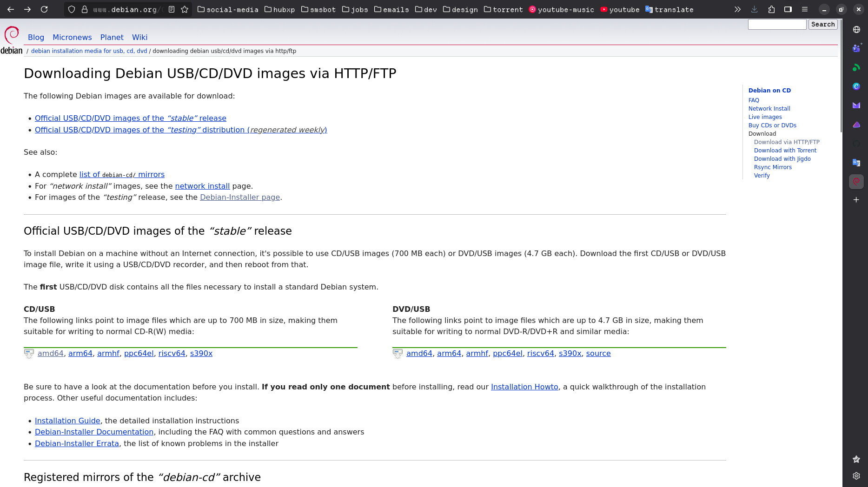Viewport: 868px width, 487px height.
Task: Open the downloads panel
Action: (754, 9)
